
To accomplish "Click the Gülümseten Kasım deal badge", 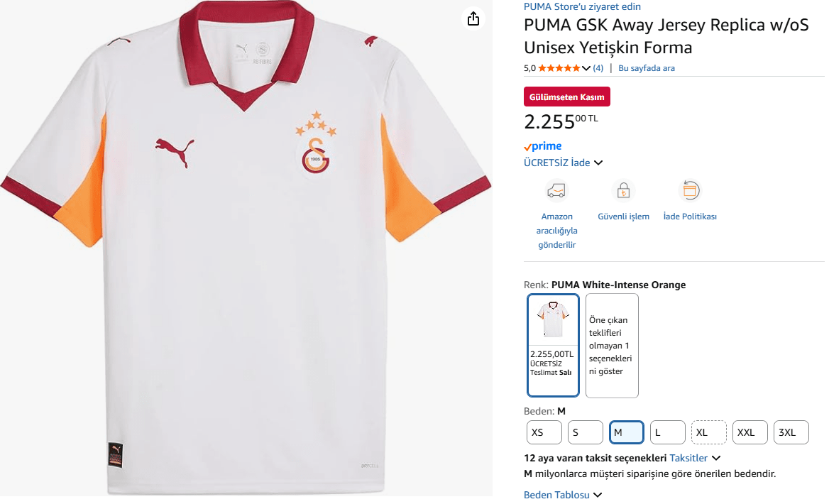I will click(566, 97).
